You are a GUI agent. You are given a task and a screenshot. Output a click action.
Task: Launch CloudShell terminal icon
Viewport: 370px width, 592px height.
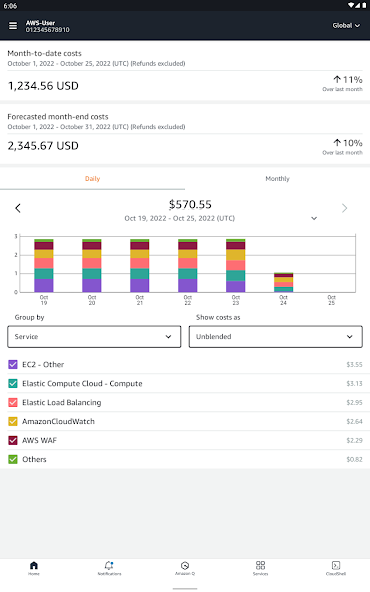[336, 565]
